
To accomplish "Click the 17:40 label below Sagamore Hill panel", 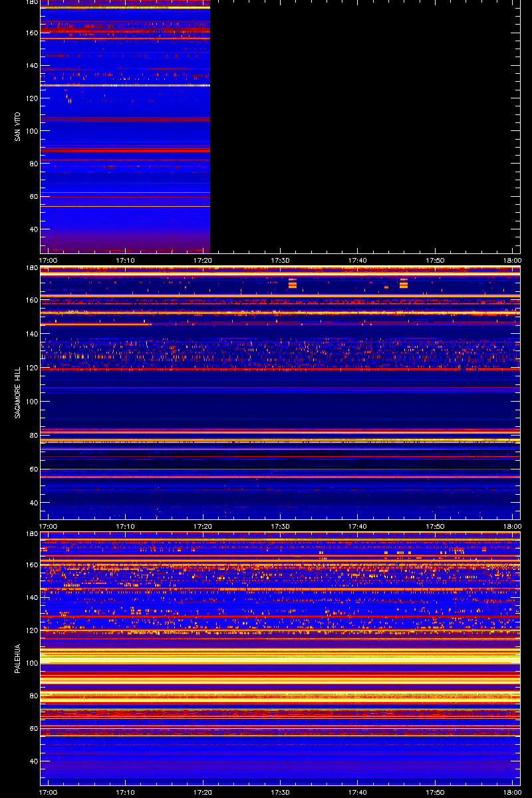I will tap(358, 527).
